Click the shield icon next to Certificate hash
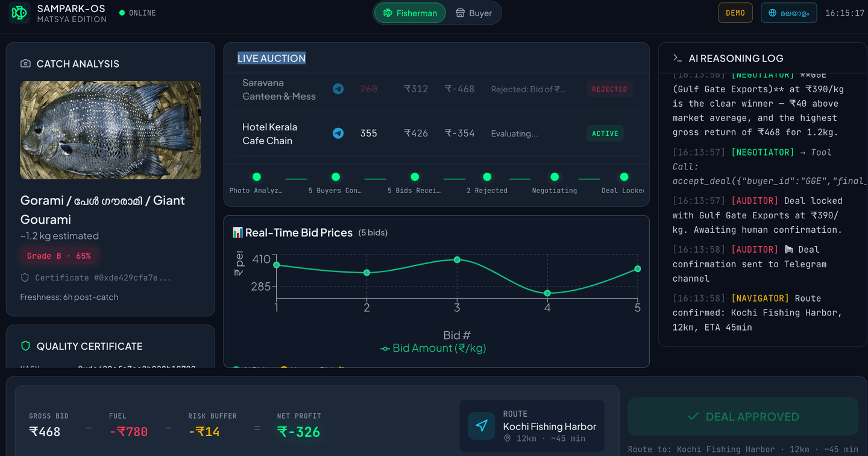The height and width of the screenshot is (456, 868). click(25, 278)
